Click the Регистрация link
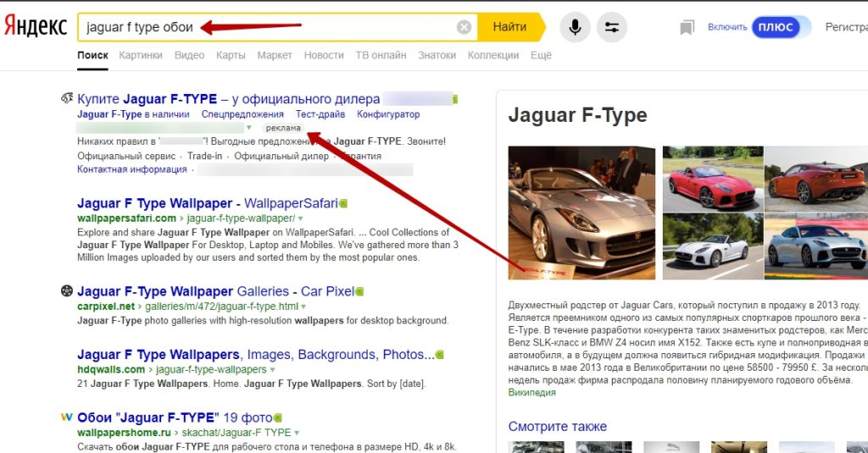The width and height of the screenshot is (868, 453). pyautogui.click(x=847, y=27)
